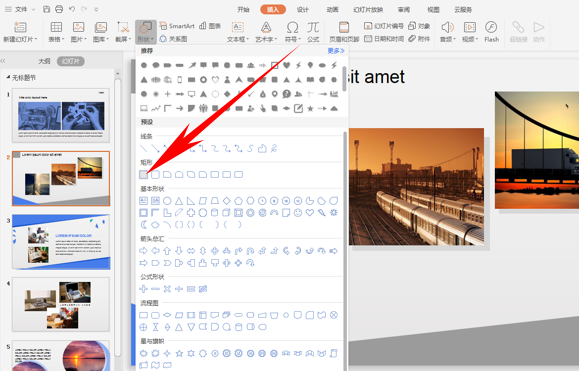The width and height of the screenshot is (579, 371).
Task: Switch to the 动画 tab
Action: pyautogui.click(x=333, y=10)
